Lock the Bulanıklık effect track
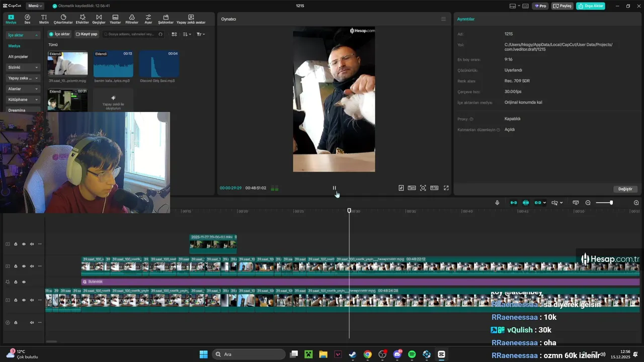 pos(16,282)
